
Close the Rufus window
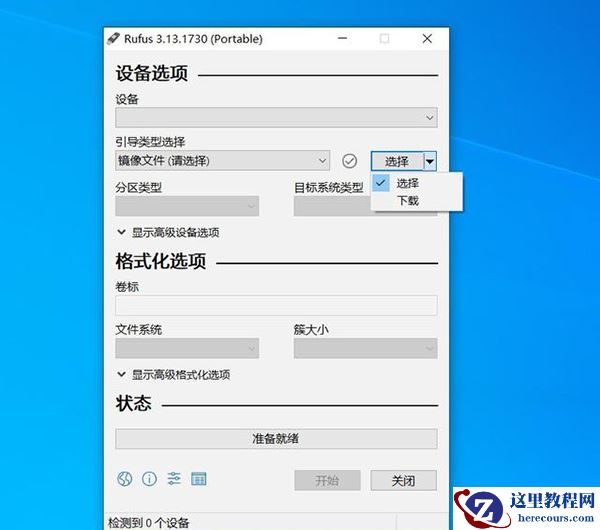[427, 38]
